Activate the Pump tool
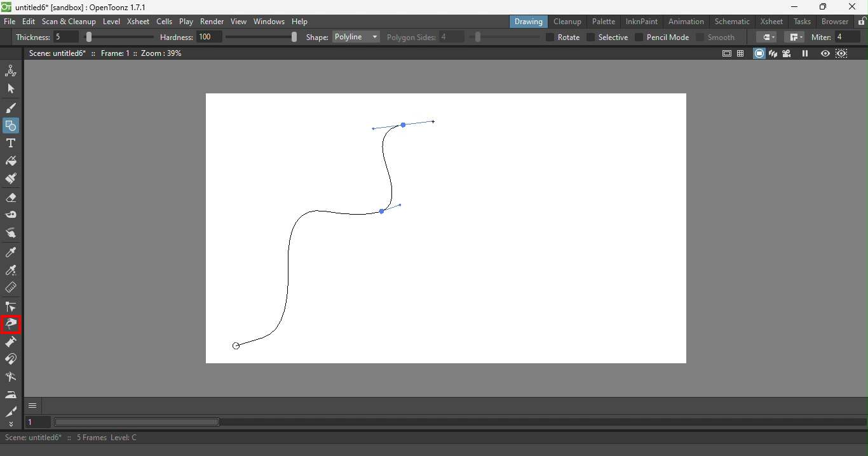This screenshot has width=868, height=456. point(11,342)
